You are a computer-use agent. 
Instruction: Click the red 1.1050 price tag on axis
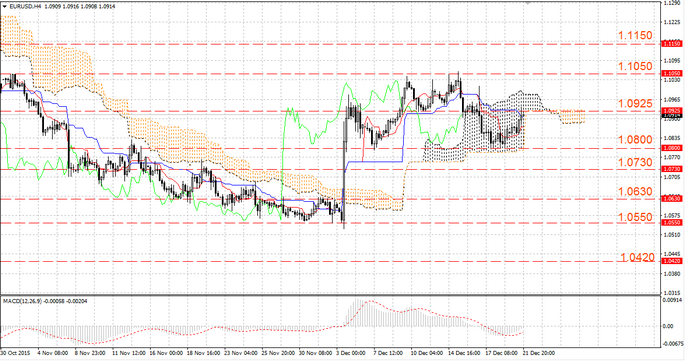pos(672,73)
